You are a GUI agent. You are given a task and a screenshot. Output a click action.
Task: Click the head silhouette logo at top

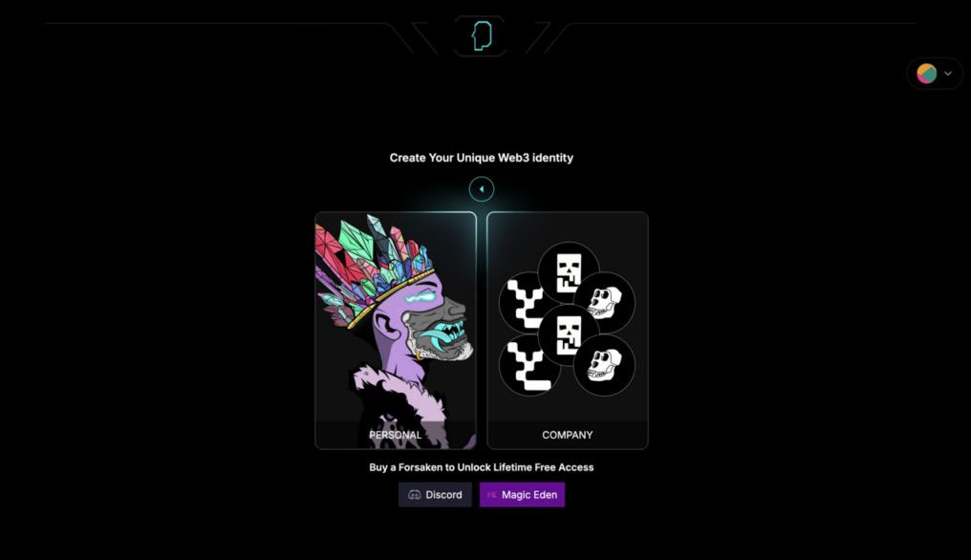click(x=481, y=36)
